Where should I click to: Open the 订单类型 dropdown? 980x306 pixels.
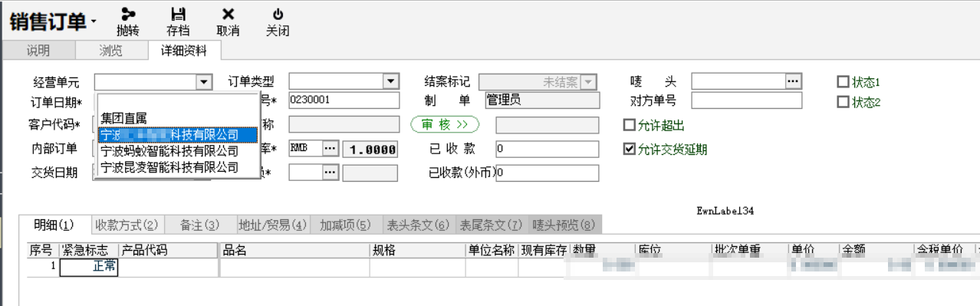pos(391,81)
